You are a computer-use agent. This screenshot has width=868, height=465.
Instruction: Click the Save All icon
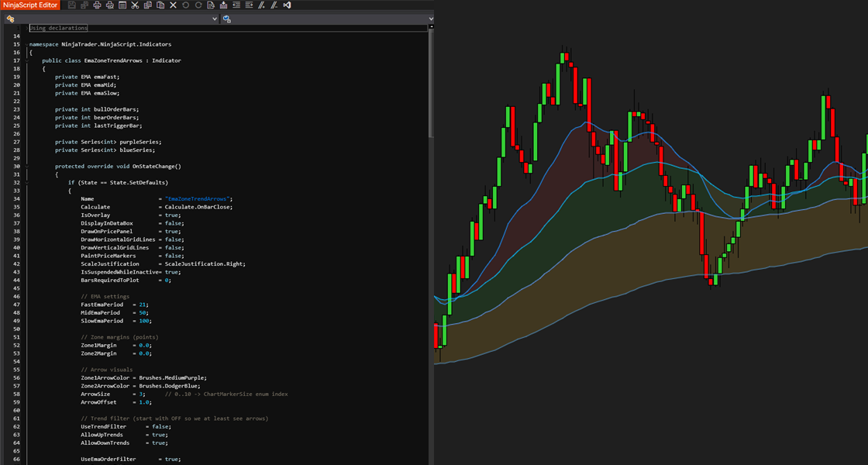point(84,5)
